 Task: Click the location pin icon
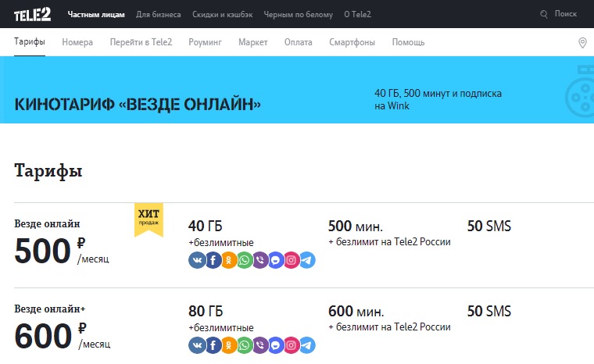[582, 43]
